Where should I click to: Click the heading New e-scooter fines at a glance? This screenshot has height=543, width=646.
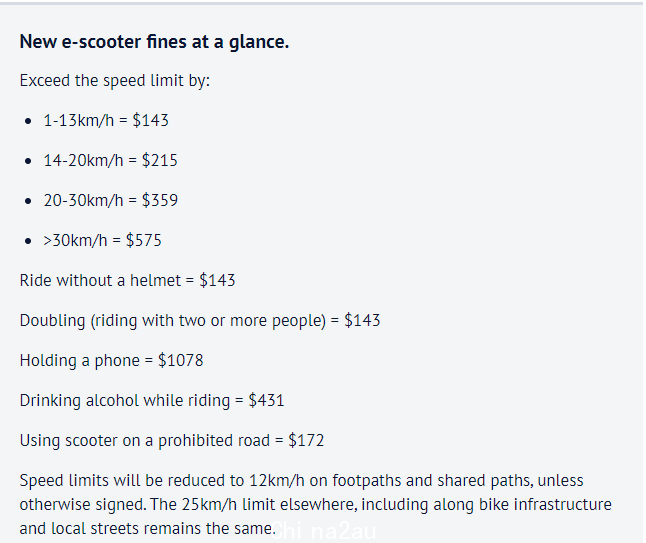(154, 42)
